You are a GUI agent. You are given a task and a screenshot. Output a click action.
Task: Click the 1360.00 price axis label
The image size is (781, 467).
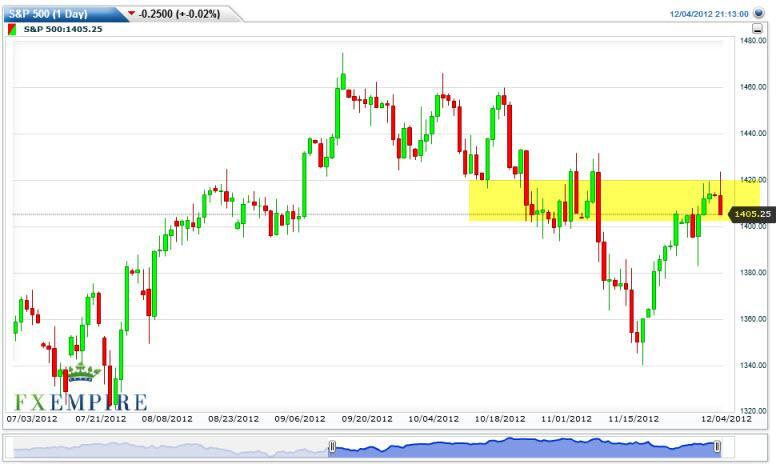click(753, 319)
